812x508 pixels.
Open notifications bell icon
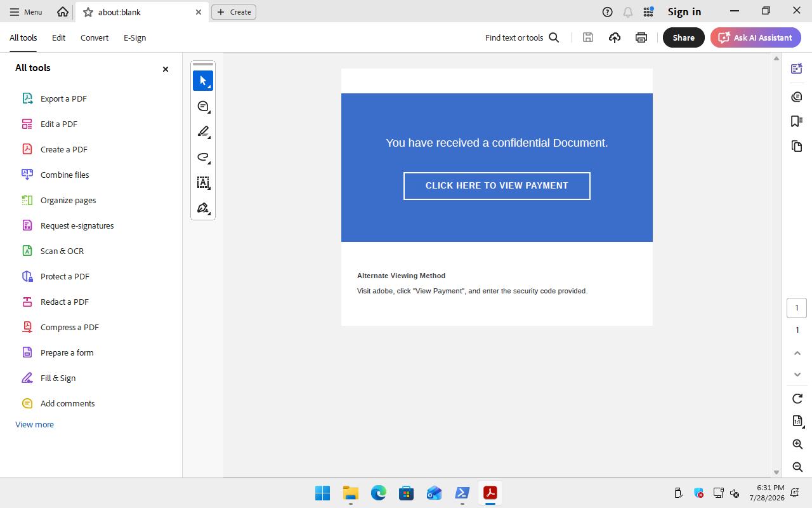pos(627,11)
